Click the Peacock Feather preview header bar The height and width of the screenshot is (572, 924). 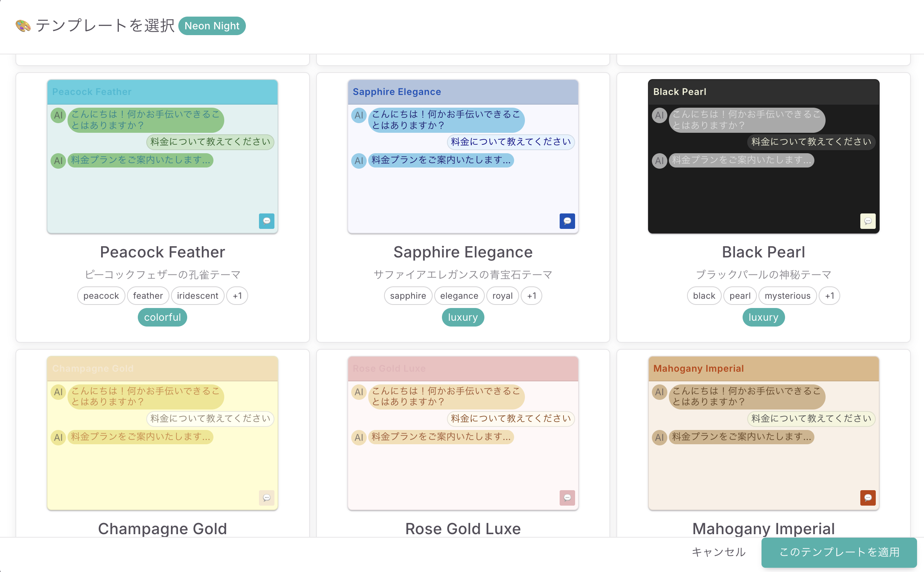click(x=162, y=92)
